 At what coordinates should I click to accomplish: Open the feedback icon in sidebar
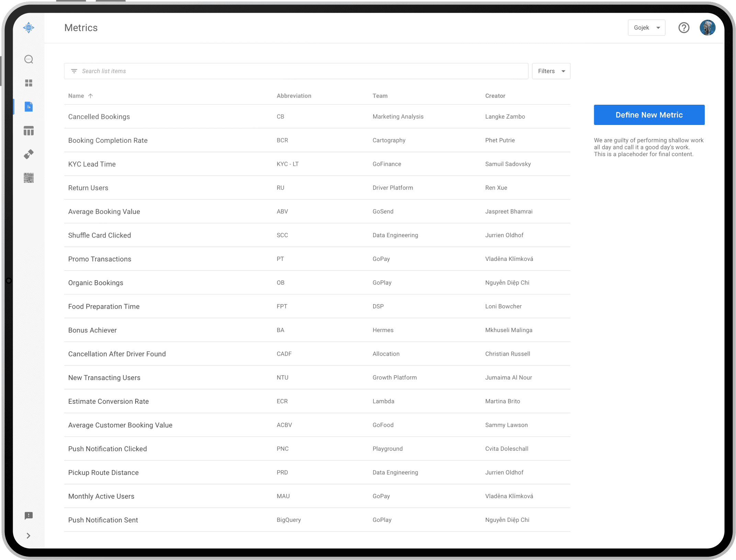click(x=29, y=515)
